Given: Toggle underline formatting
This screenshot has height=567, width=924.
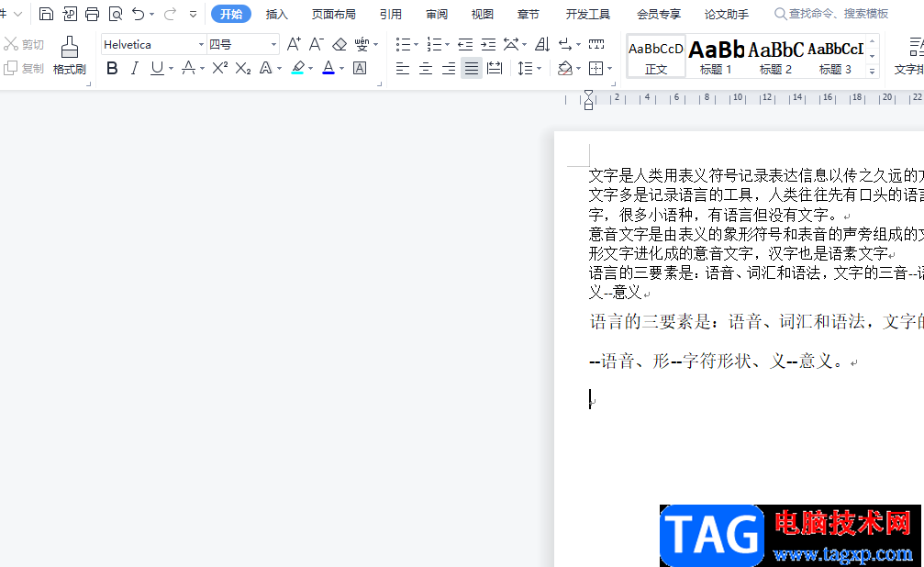Looking at the screenshot, I should [157, 69].
